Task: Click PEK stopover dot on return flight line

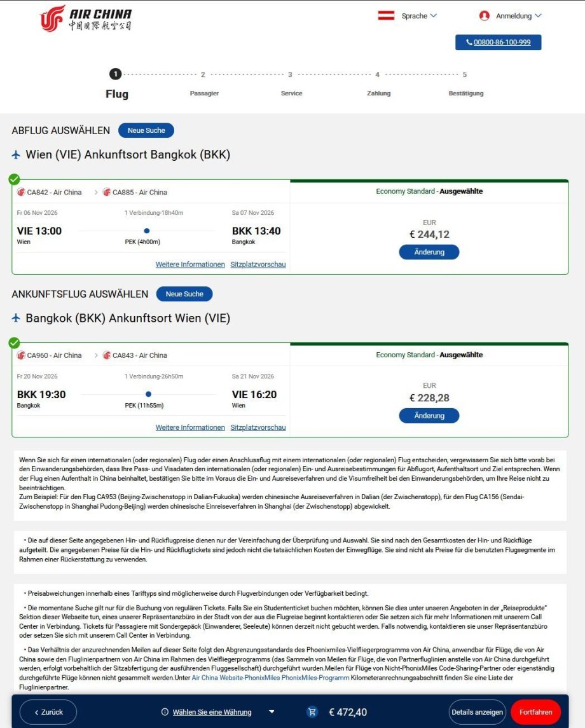Action: click(148, 394)
